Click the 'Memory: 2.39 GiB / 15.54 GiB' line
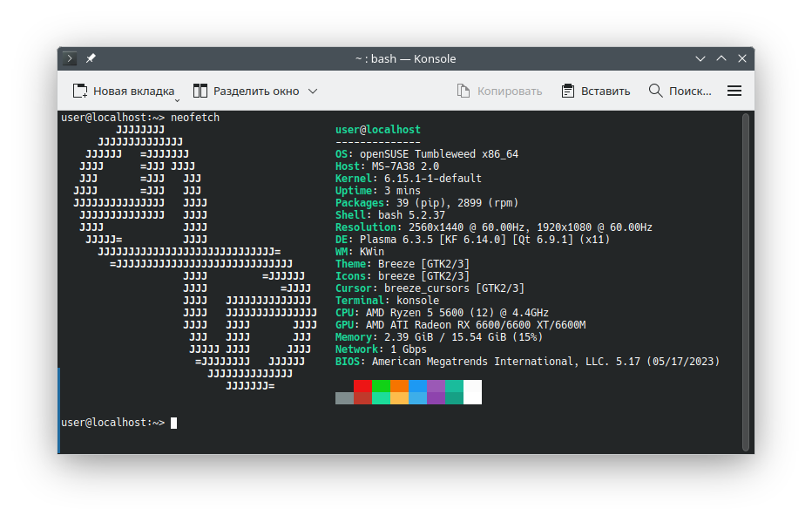 (439, 337)
